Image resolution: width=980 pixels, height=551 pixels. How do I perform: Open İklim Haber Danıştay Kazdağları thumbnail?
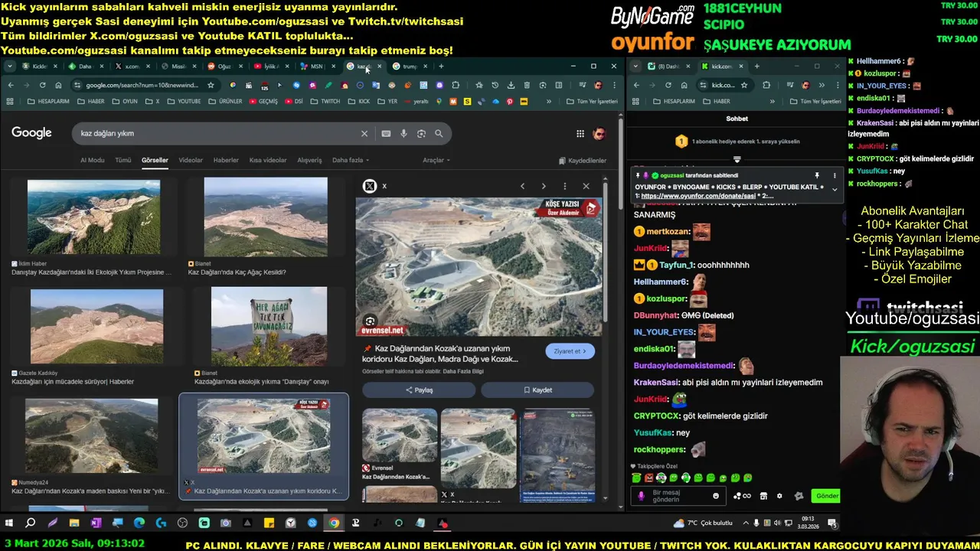(x=93, y=217)
